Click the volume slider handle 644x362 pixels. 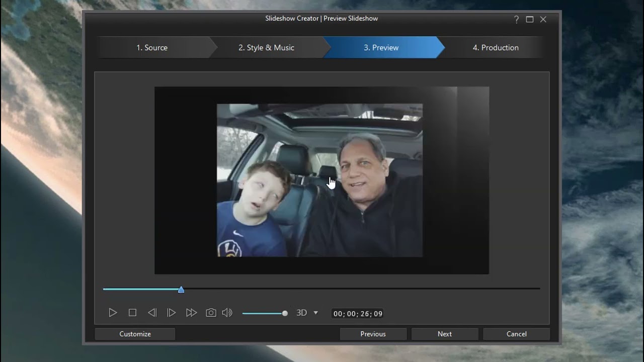pyautogui.click(x=285, y=313)
